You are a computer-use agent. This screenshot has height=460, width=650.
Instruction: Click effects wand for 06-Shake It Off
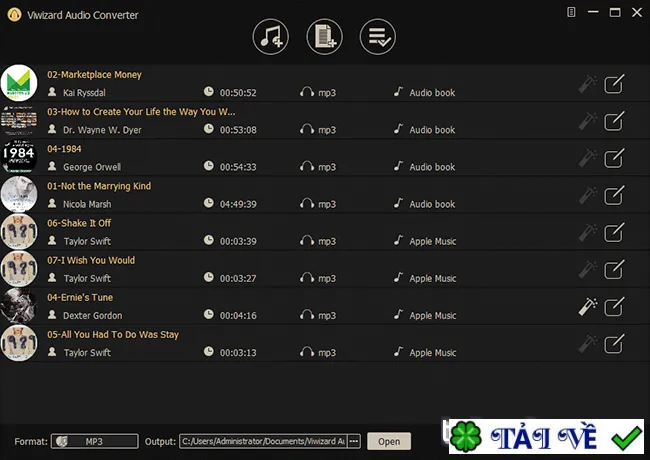coord(588,232)
